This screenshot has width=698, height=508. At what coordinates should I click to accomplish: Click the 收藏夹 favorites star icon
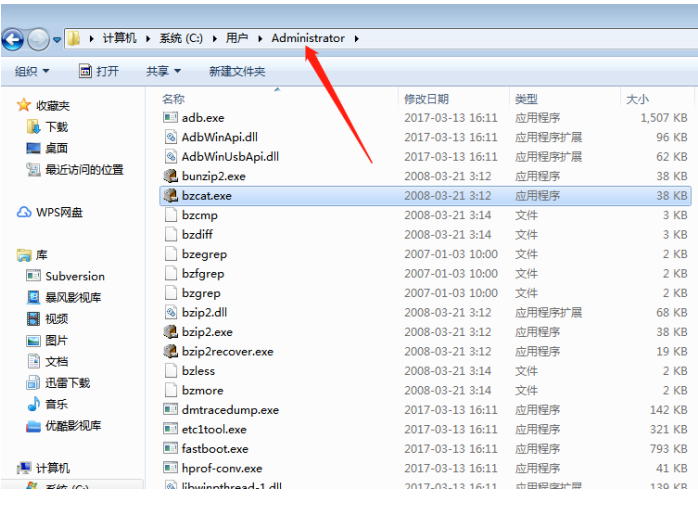tap(24, 105)
